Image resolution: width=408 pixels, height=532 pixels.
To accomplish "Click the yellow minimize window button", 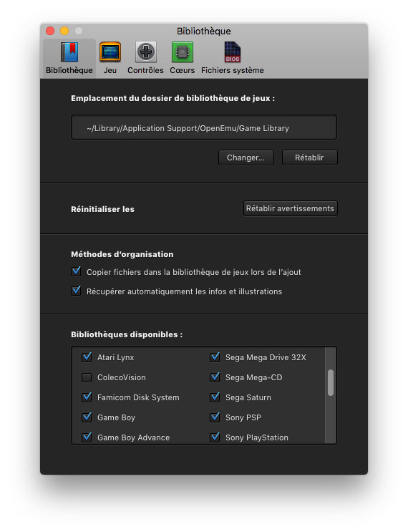I will [64, 31].
